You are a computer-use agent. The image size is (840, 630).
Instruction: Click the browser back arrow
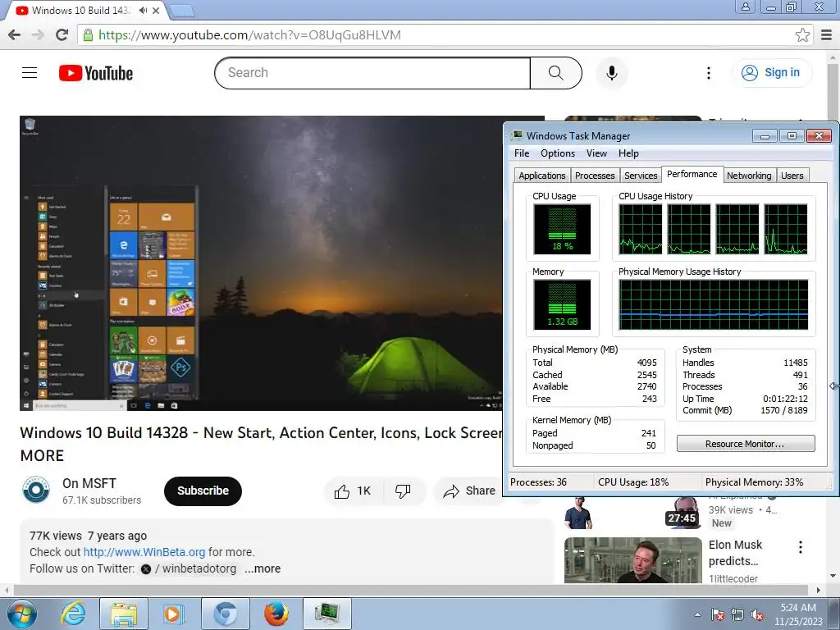15,34
